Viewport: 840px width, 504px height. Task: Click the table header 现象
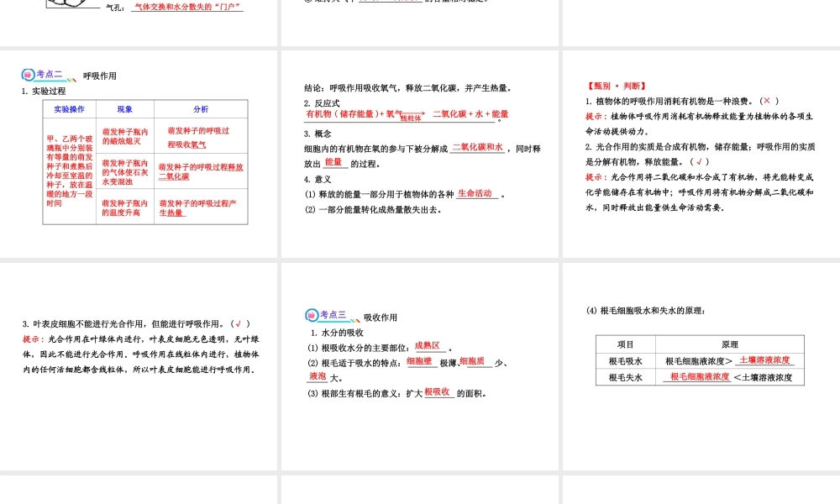125,109
